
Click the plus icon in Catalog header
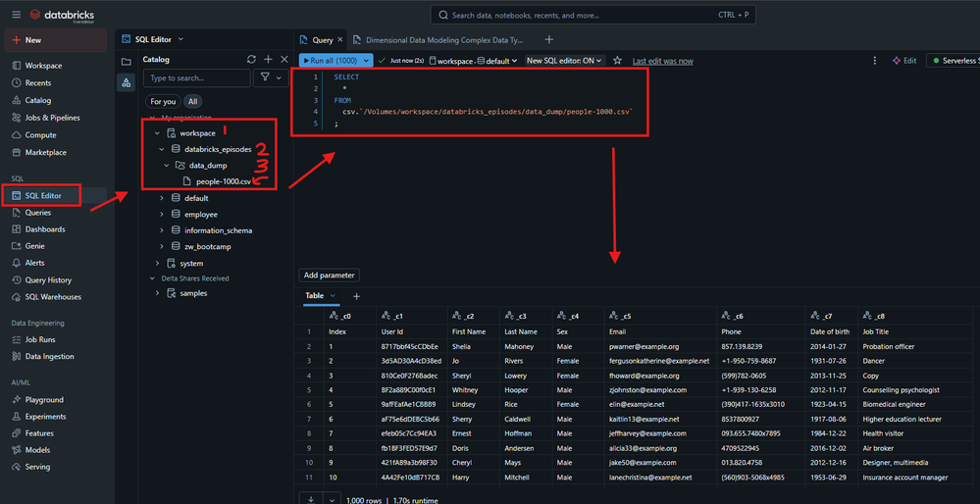(268, 60)
